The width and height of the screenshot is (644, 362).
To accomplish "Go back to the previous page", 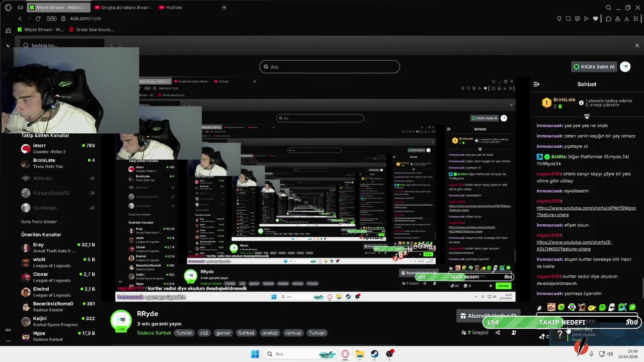I will [x=20, y=19].
